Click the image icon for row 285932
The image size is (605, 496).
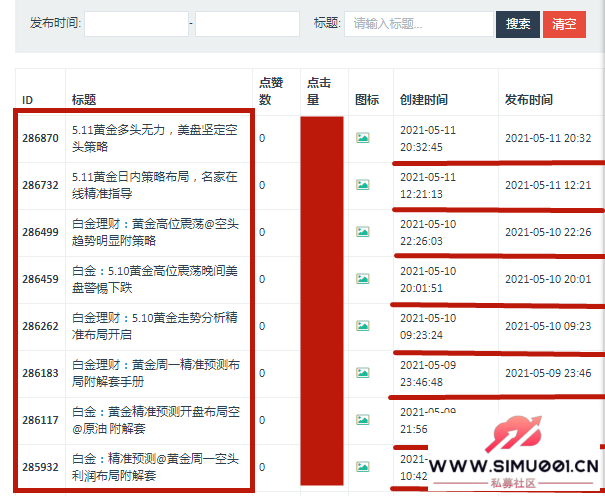click(x=362, y=466)
